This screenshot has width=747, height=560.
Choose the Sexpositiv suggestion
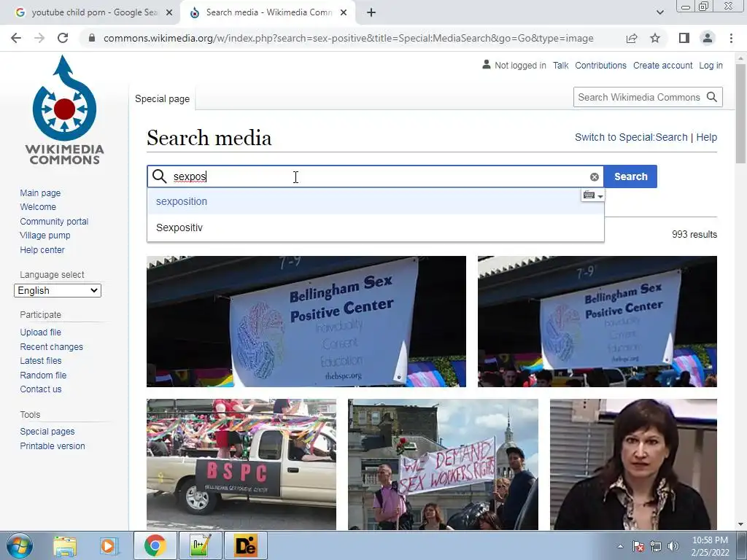(x=376, y=227)
